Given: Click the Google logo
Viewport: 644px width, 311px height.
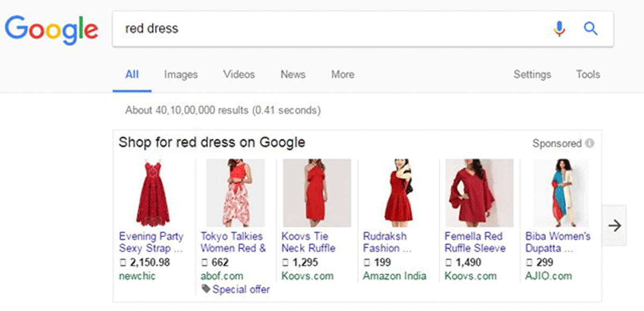Looking at the screenshot, I should pos(52,30).
